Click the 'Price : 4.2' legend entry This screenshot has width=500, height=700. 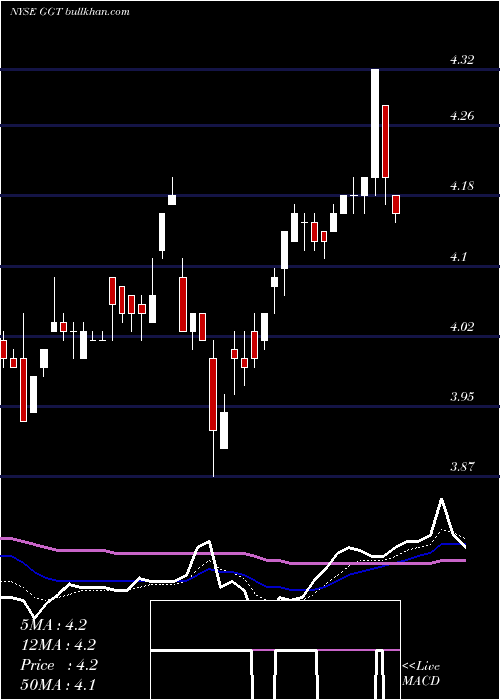pos(58,665)
